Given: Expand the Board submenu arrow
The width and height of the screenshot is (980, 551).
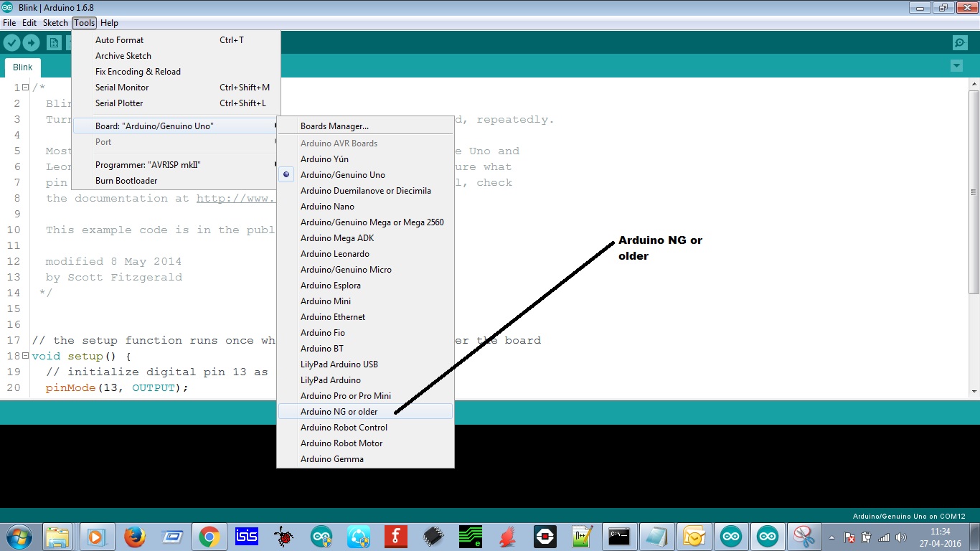Looking at the screenshot, I should [275, 126].
